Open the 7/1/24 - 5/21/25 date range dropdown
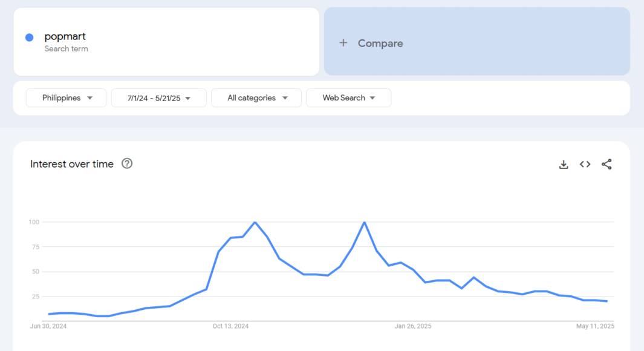Image resolution: width=644 pixels, height=351 pixels. coord(158,97)
